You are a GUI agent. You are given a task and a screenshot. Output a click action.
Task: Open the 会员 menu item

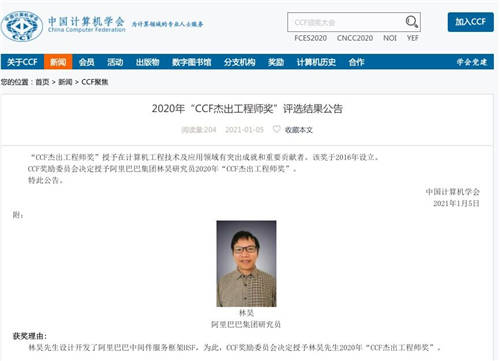[x=87, y=62]
